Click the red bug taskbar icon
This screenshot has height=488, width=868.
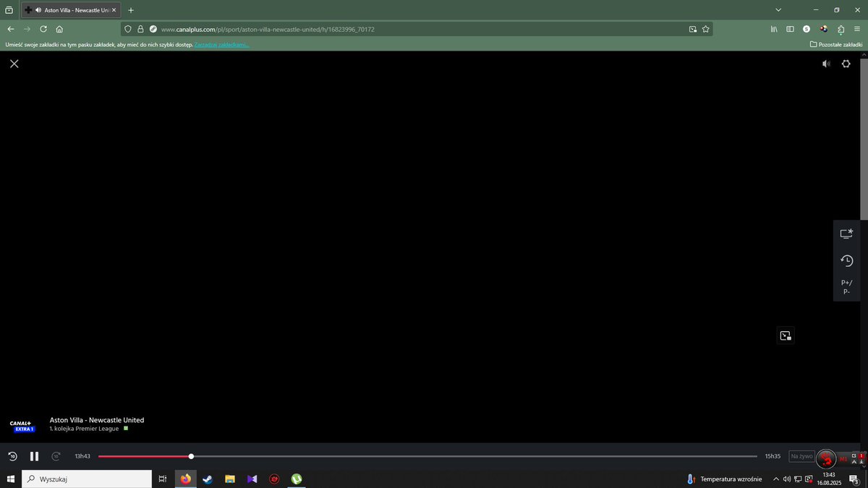(274, 479)
